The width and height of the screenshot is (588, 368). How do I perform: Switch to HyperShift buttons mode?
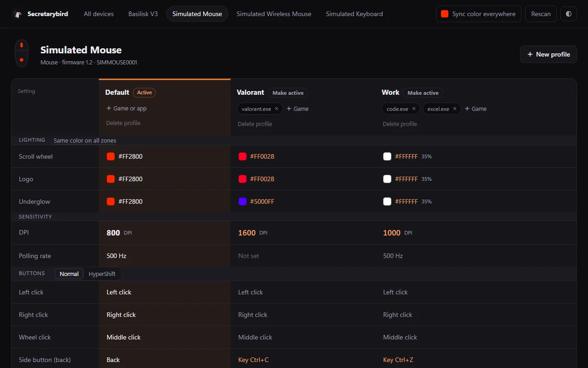tap(102, 274)
